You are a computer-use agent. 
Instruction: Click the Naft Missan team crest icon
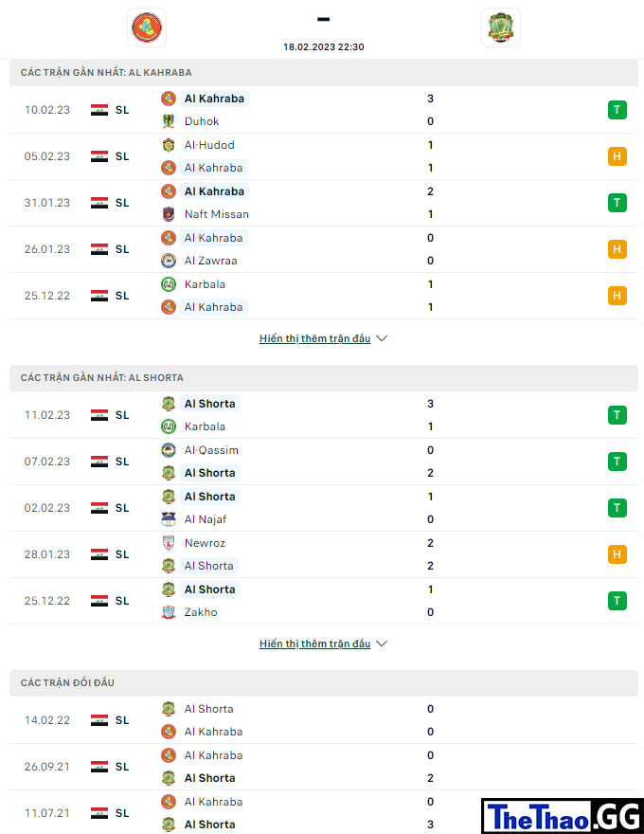coord(169,214)
